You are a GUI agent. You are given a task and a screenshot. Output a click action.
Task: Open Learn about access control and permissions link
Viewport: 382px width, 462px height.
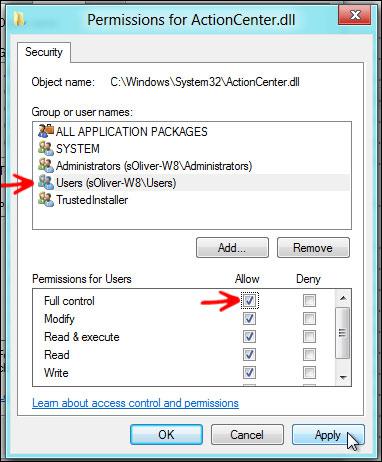pyautogui.click(x=135, y=403)
